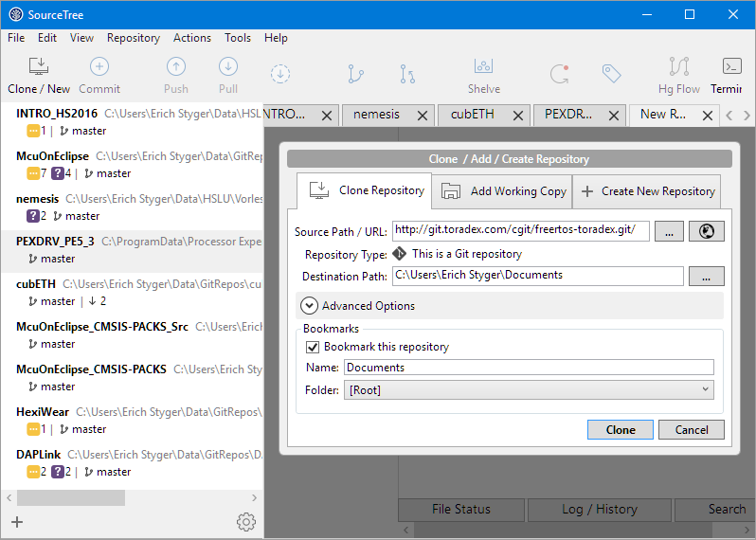This screenshot has width=756, height=540.
Task: Add bookmark with the plus icon
Action: pyautogui.click(x=17, y=522)
